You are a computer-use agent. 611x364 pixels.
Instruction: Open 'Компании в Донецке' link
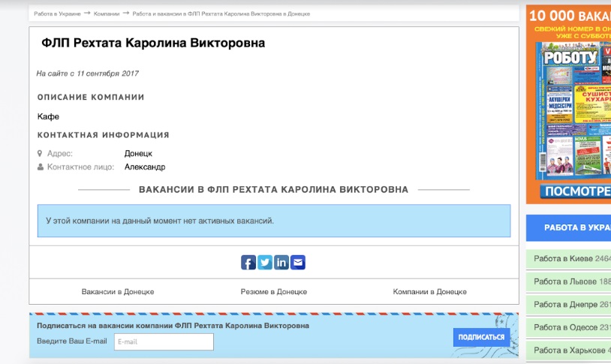pyautogui.click(x=429, y=292)
